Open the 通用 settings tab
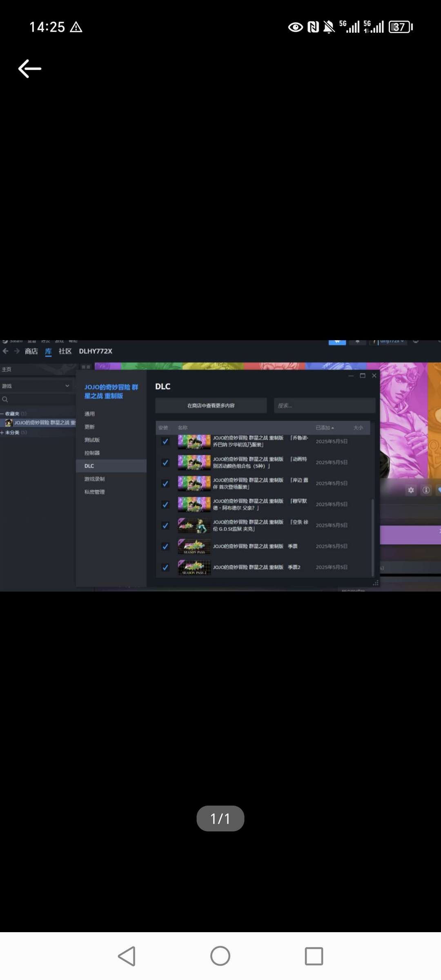This screenshot has width=441, height=980. point(90,414)
